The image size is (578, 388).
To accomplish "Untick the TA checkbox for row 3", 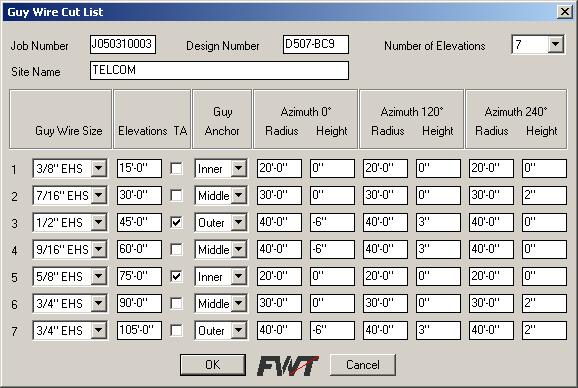I will (176, 222).
